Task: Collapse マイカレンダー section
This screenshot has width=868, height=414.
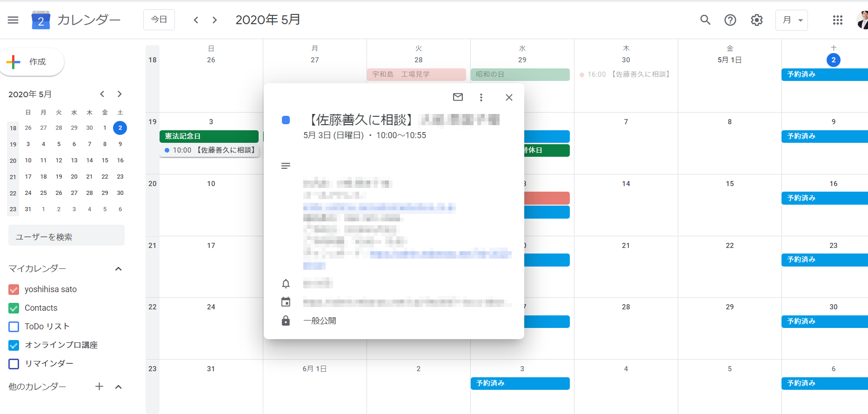Action: click(x=118, y=269)
